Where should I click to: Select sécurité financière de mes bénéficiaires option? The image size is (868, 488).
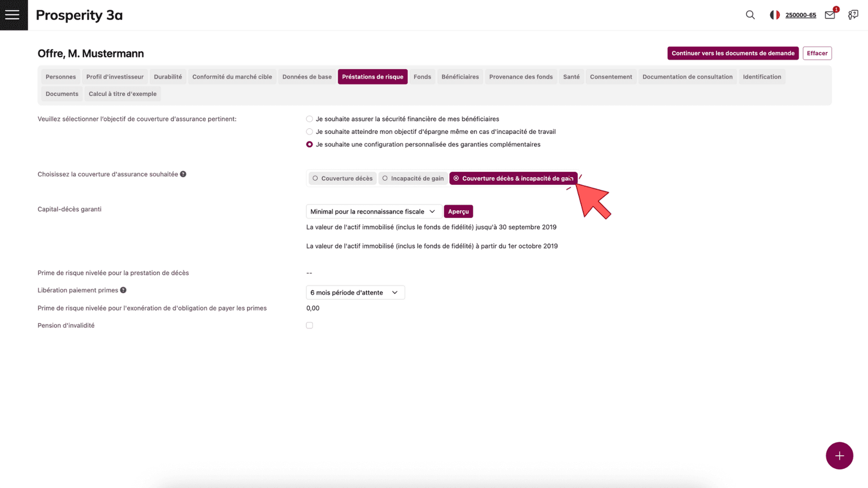[x=310, y=119]
